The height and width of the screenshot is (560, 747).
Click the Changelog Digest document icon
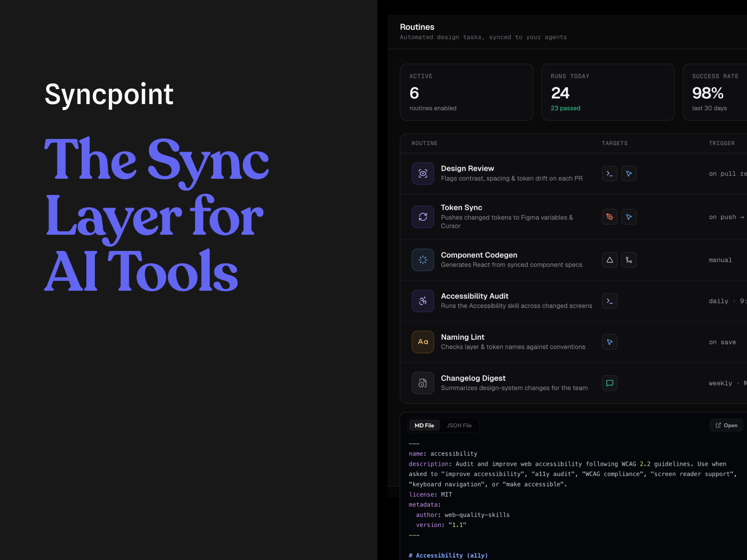423,383
